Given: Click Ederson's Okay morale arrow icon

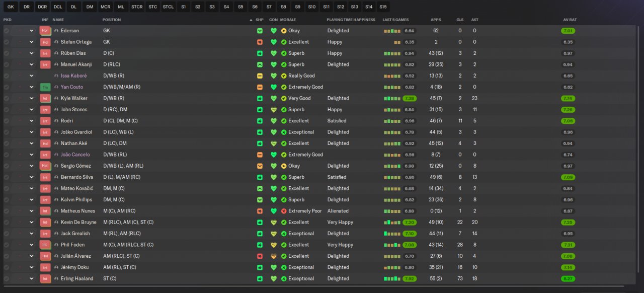Looking at the screenshot, I should [x=284, y=31].
